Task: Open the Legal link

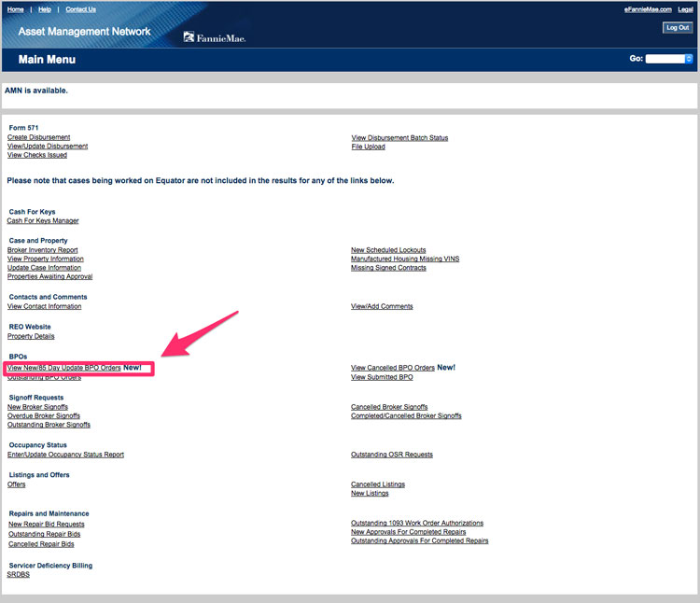Action: [685, 9]
